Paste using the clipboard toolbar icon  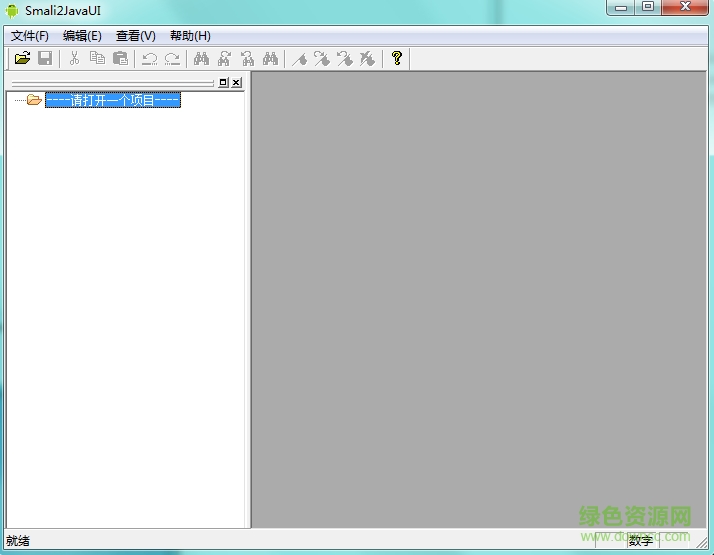coord(120,58)
